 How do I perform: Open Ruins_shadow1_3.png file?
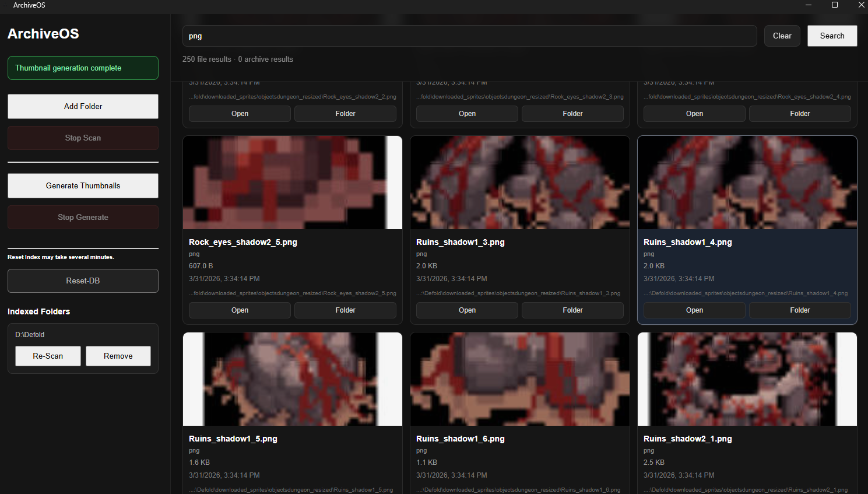pos(467,310)
